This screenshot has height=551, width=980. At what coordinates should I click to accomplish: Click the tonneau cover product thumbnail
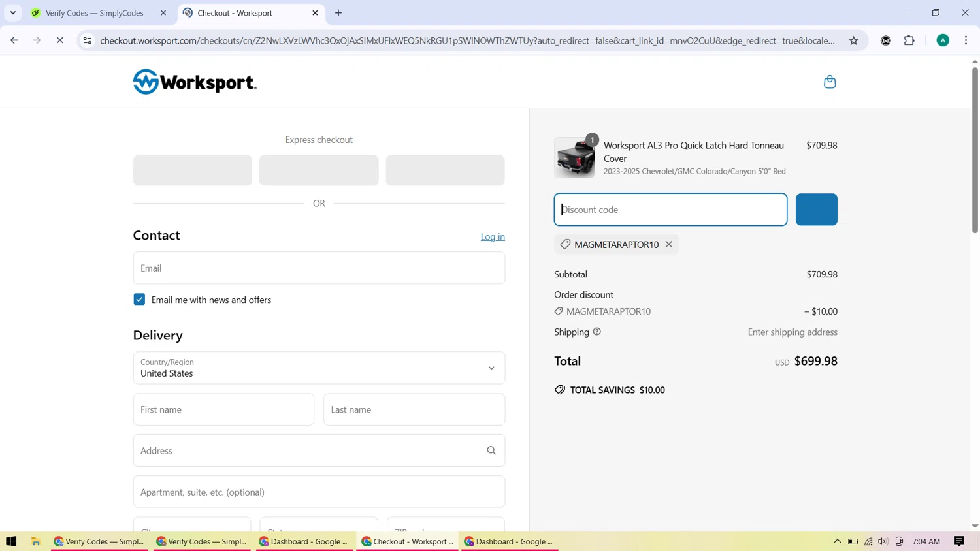tap(574, 157)
